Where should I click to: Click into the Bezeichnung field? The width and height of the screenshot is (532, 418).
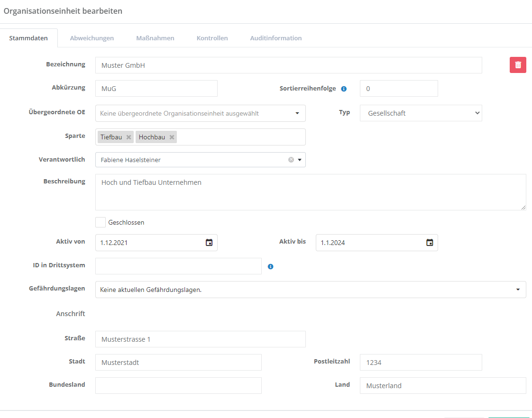[x=288, y=65]
